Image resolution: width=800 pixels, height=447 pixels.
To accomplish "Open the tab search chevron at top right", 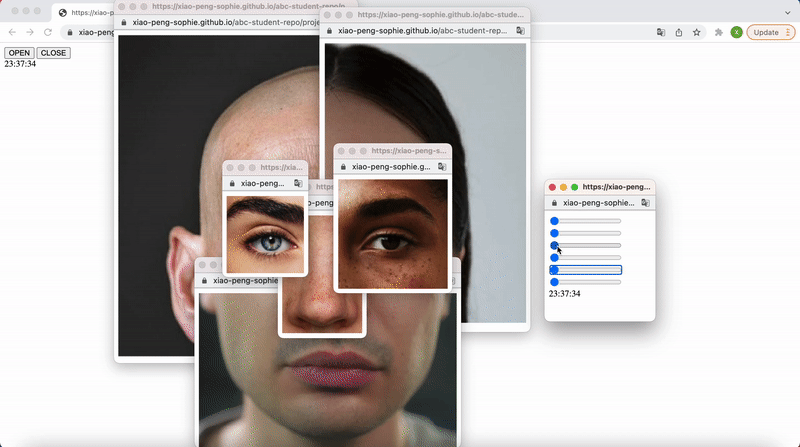I will 788,13.
